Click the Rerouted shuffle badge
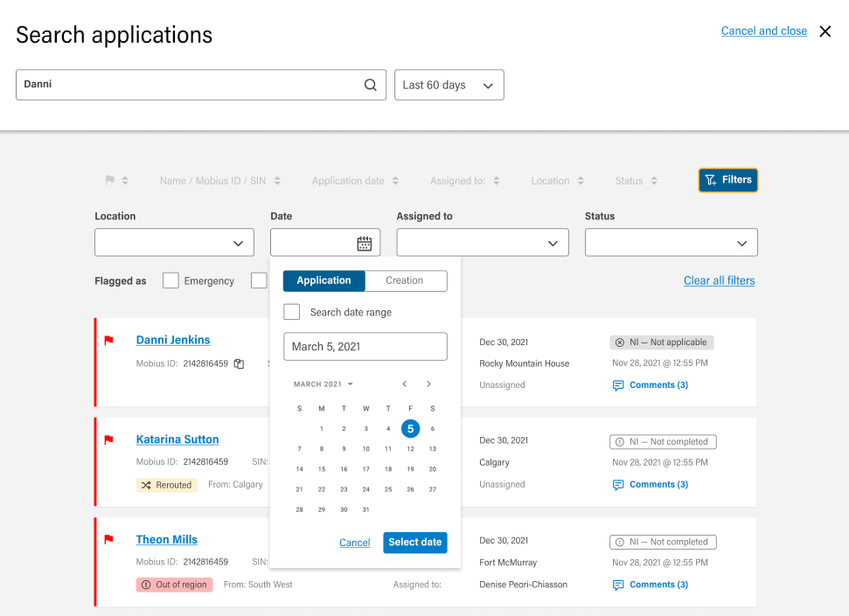 point(167,485)
